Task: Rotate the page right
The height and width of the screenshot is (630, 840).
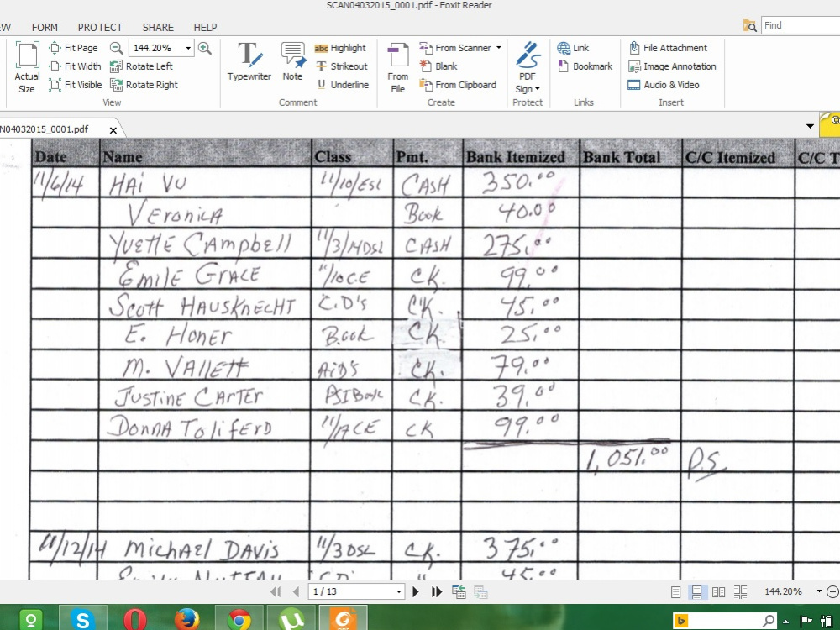Action: click(x=144, y=85)
